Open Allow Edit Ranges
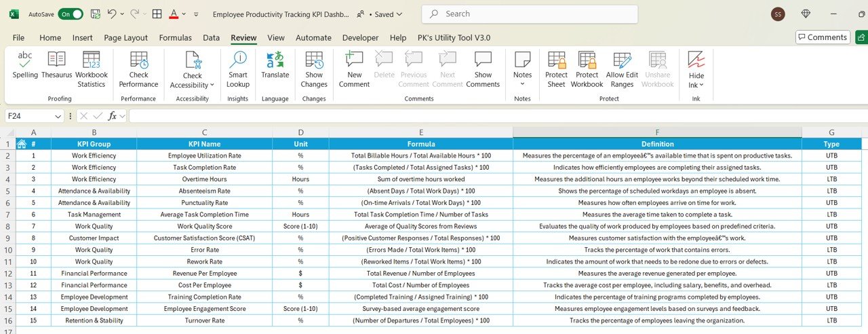The image size is (868, 334). point(622,69)
